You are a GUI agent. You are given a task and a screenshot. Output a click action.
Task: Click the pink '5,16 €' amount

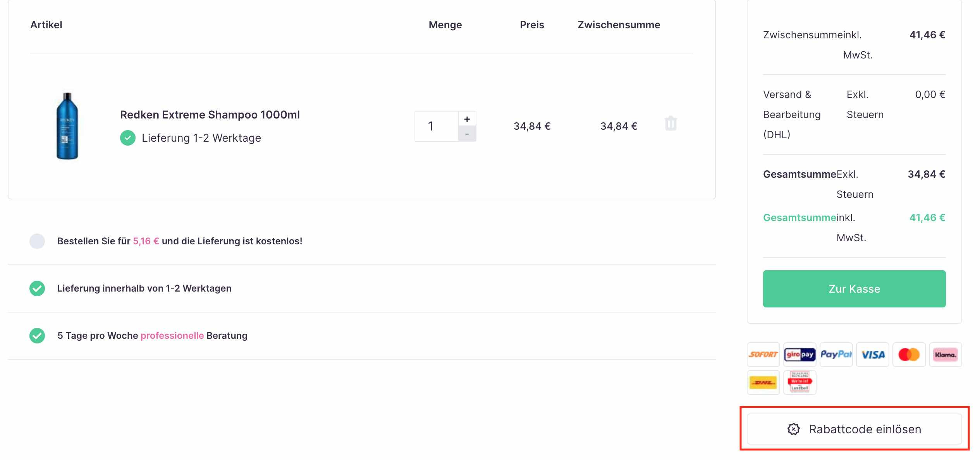click(x=146, y=241)
